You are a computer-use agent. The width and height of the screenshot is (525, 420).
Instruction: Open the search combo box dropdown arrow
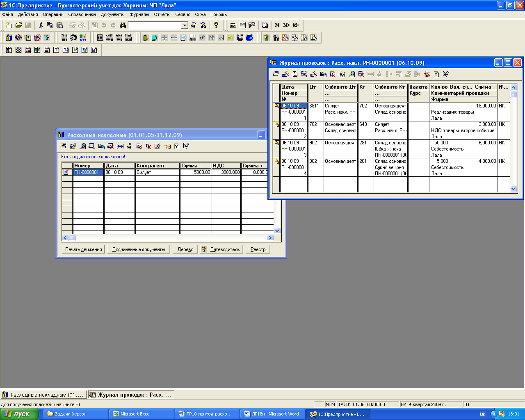pyautogui.click(x=185, y=25)
